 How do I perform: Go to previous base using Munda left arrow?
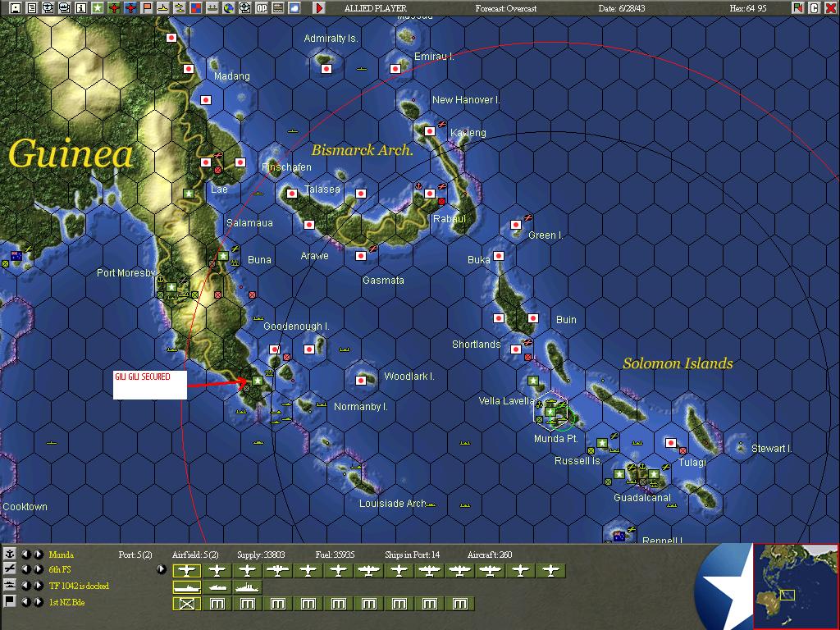coord(25,555)
